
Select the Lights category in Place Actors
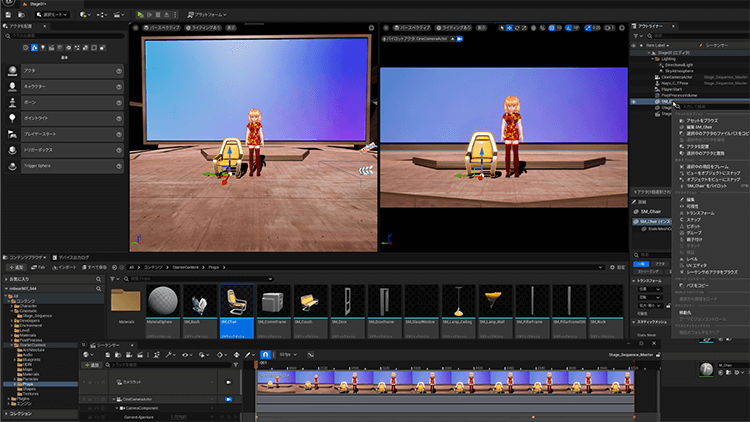tap(43, 48)
